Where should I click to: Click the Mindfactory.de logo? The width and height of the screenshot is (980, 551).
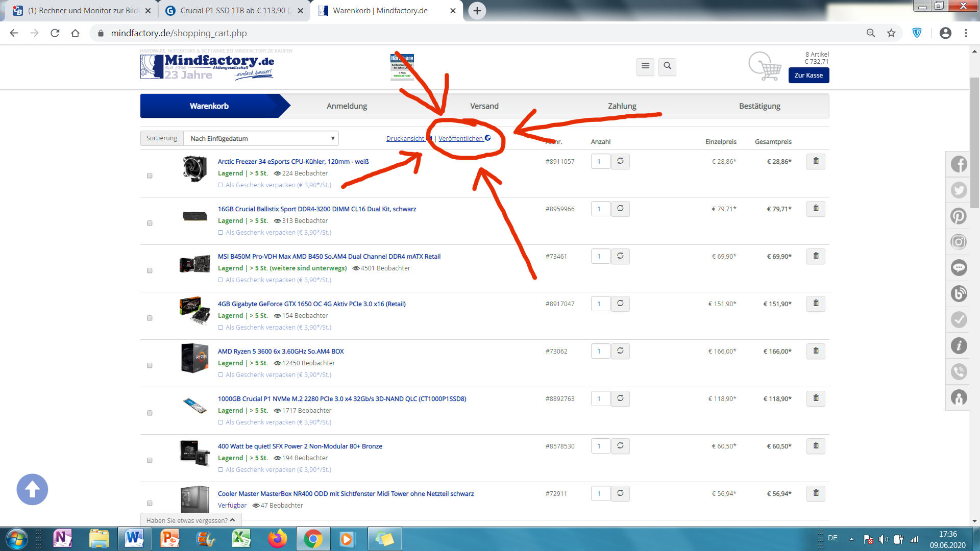click(x=207, y=67)
